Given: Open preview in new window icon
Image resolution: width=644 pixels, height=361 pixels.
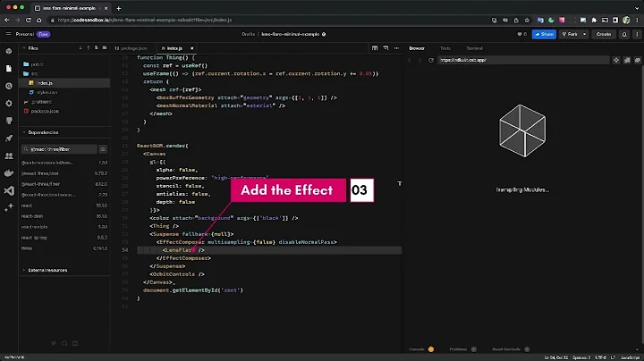Looking at the screenshot, I should point(627,60).
